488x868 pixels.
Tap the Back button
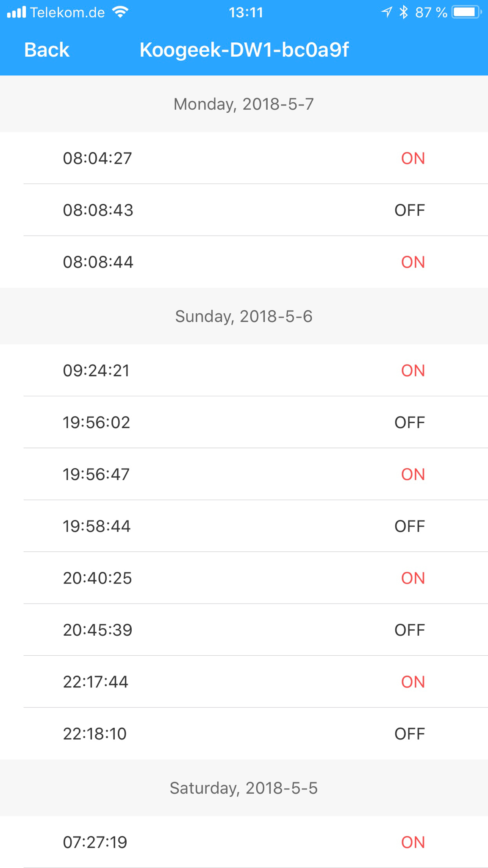click(47, 50)
